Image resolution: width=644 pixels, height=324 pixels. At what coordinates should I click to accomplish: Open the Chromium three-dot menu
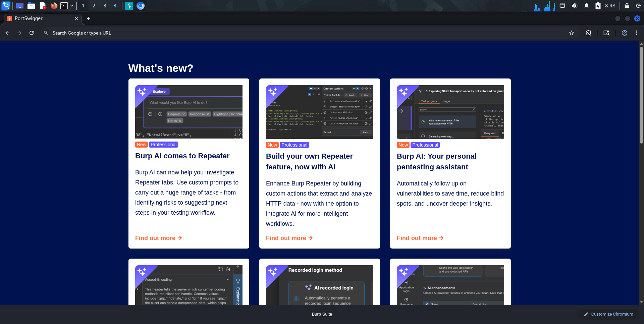tap(637, 33)
